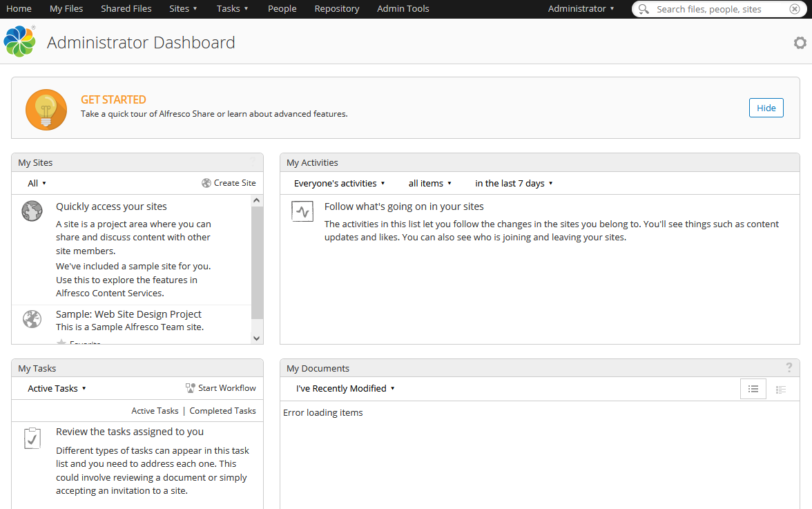The height and width of the screenshot is (509, 812).
Task: View Completed Tasks
Action: (x=222, y=410)
